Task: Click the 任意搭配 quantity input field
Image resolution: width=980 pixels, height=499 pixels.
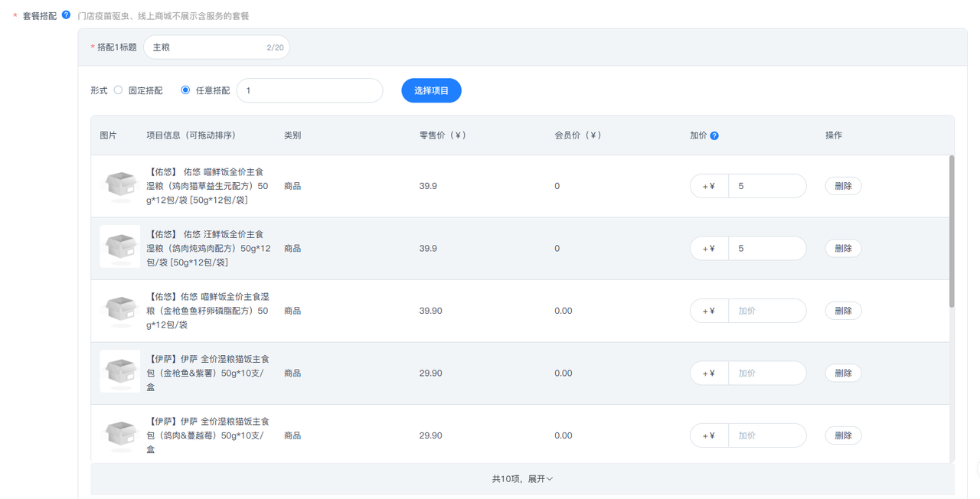Action: click(309, 90)
